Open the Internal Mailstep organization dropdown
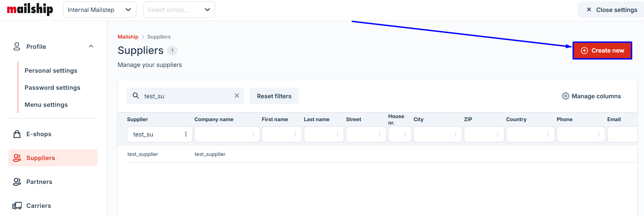 coord(99,10)
